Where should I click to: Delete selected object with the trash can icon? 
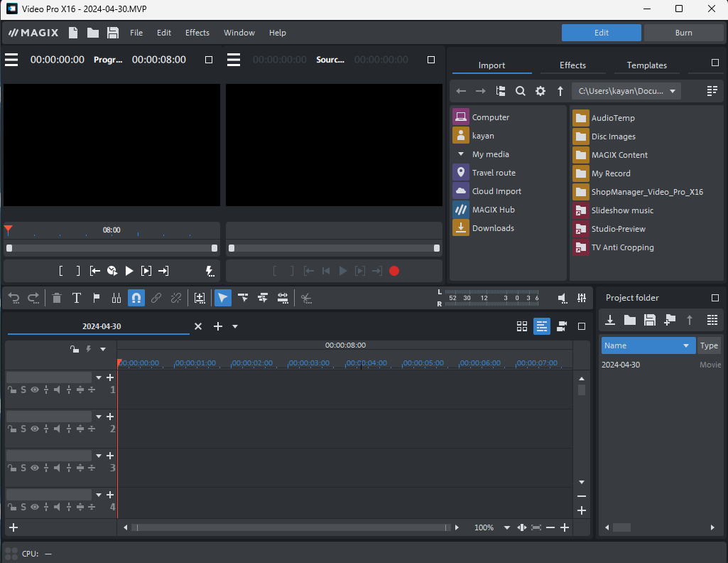pos(57,299)
